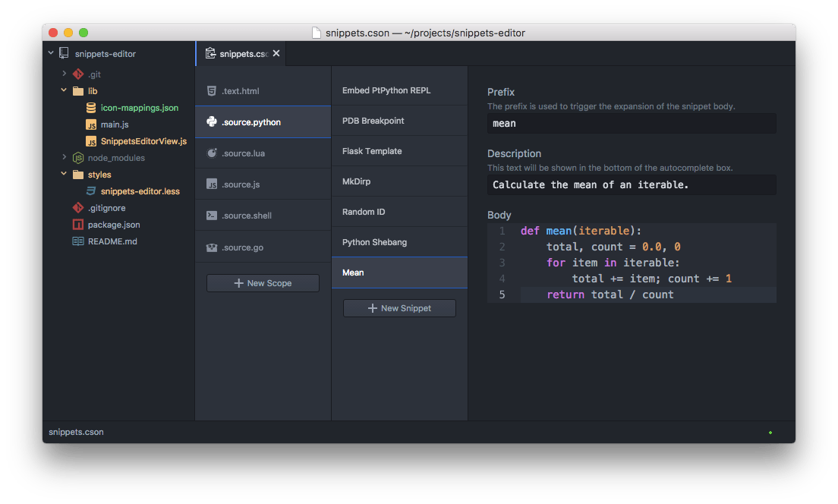Switch to the snippets.cson tab

[x=241, y=53]
